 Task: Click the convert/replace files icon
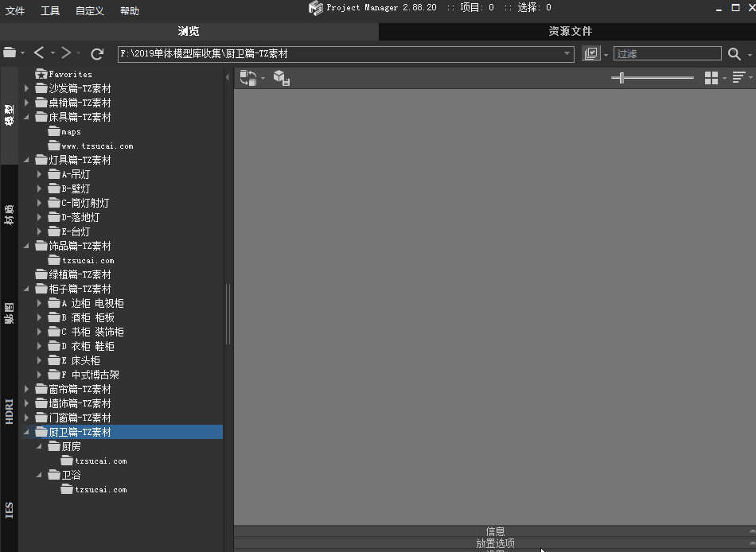(x=248, y=78)
